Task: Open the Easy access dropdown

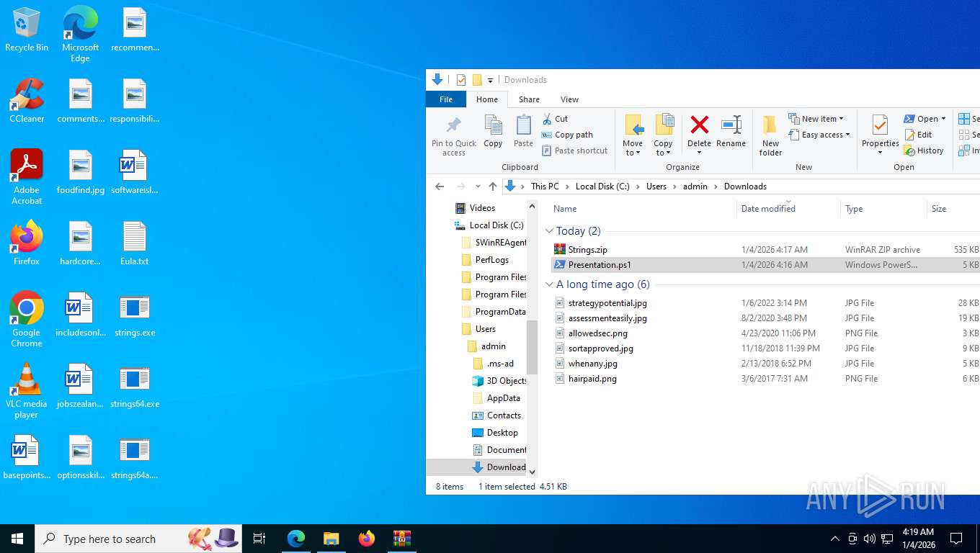Action: (819, 135)
